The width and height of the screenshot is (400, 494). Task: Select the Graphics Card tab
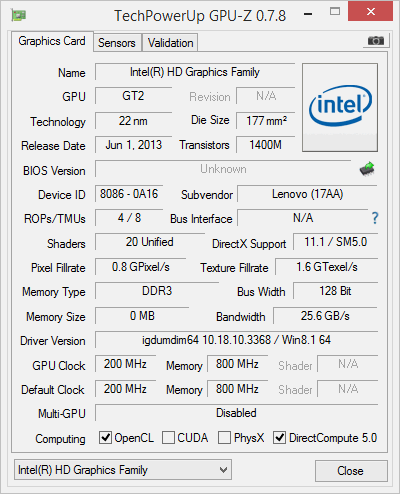(52, 41)
